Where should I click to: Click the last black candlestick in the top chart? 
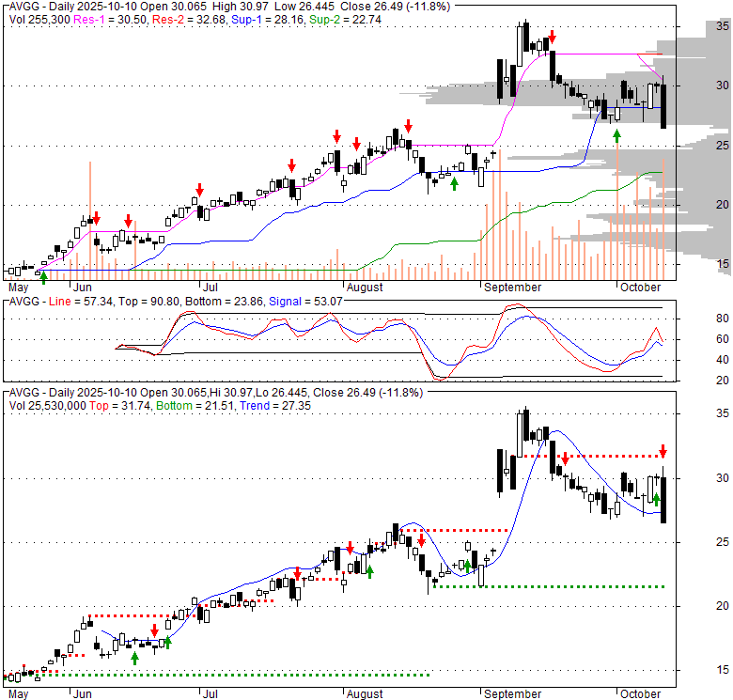663,105
